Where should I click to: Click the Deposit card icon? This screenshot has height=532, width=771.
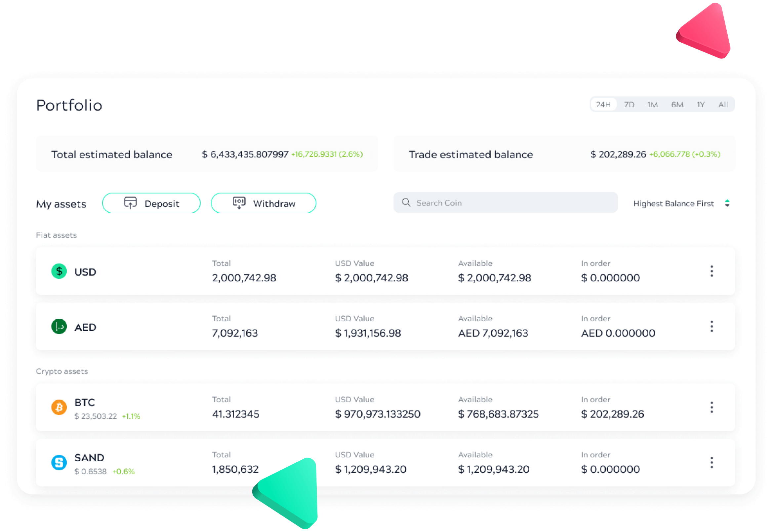[x=131, y=203]
